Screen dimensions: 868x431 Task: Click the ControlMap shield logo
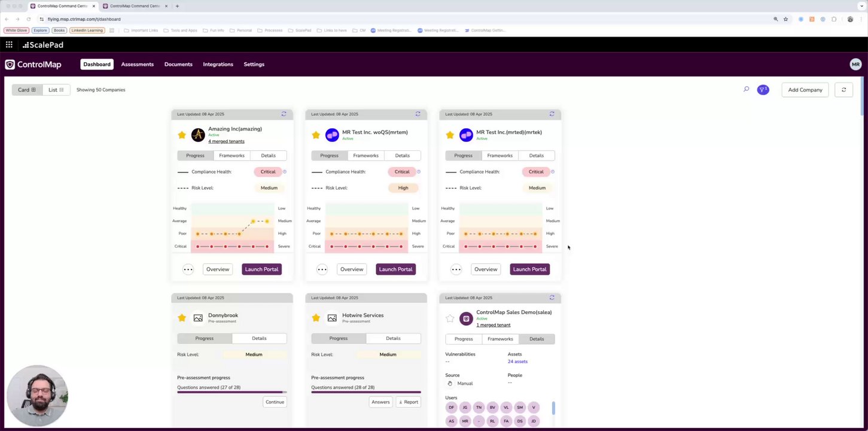coord(10,64)
